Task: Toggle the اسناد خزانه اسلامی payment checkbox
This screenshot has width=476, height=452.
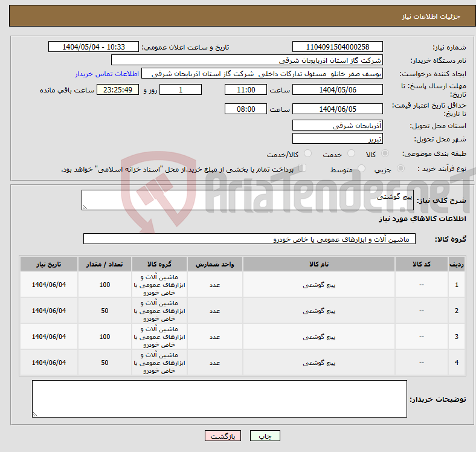Action: click(303, 169)
